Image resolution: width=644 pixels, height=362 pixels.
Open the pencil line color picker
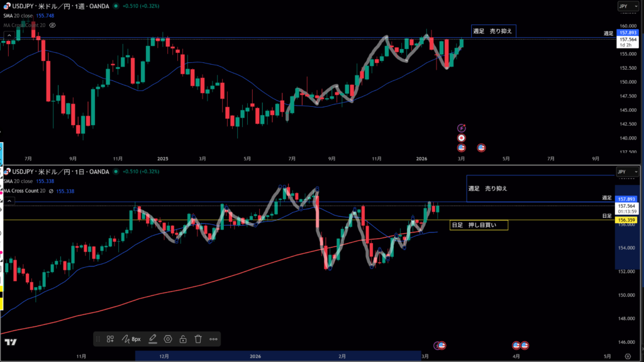coord(152,339)
